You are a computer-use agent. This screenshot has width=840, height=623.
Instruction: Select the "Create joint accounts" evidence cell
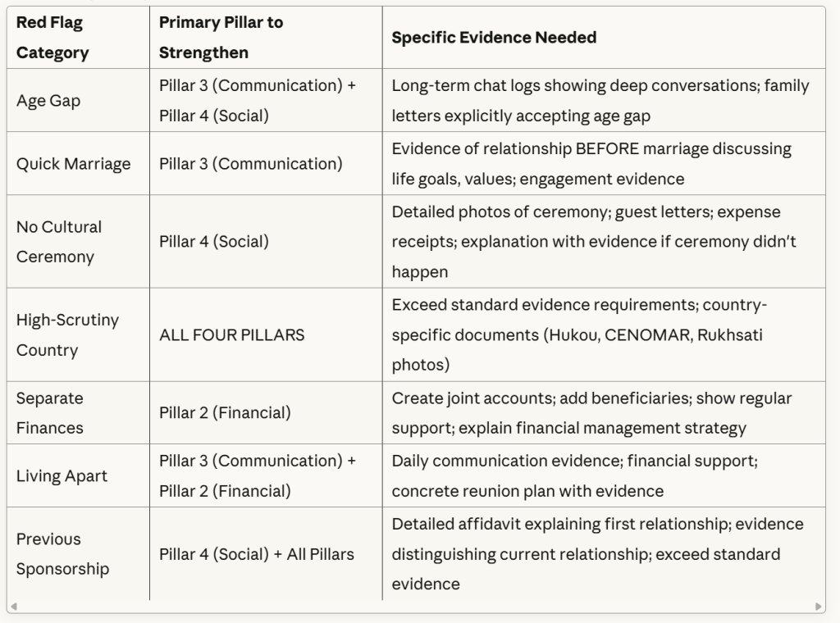591,413
